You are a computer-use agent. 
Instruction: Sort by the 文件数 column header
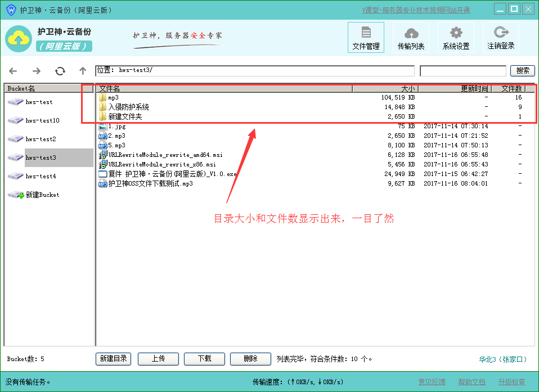(509, 89)
